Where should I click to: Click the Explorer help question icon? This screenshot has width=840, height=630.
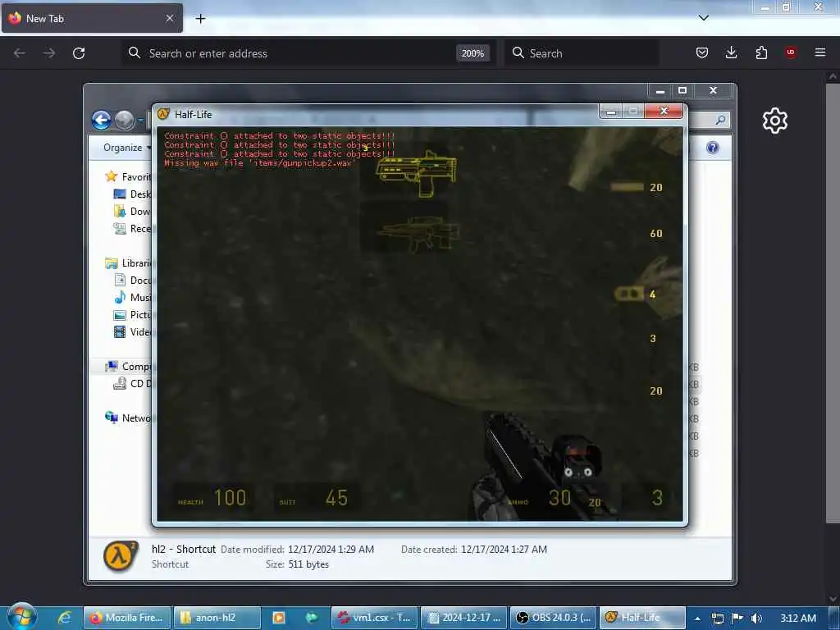point(713,148)
